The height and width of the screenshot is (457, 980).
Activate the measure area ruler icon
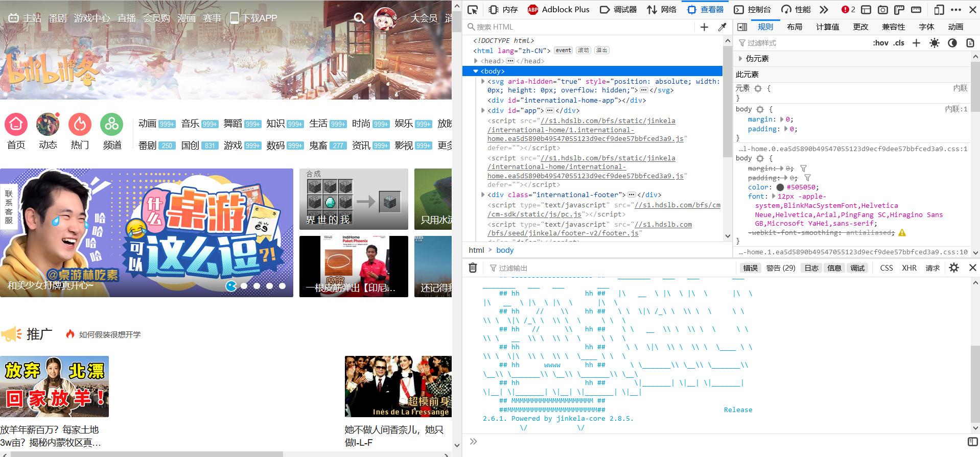tap(916, 10)
